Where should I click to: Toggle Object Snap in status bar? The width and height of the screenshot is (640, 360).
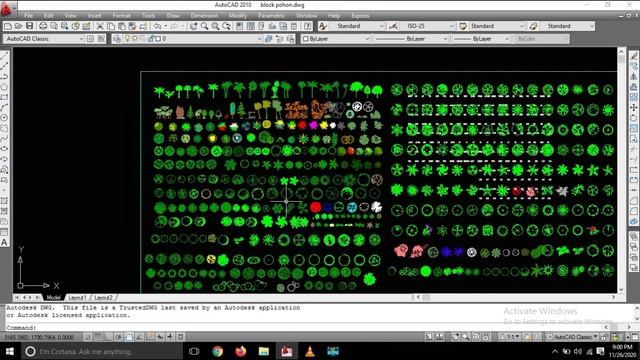point(129,337)
